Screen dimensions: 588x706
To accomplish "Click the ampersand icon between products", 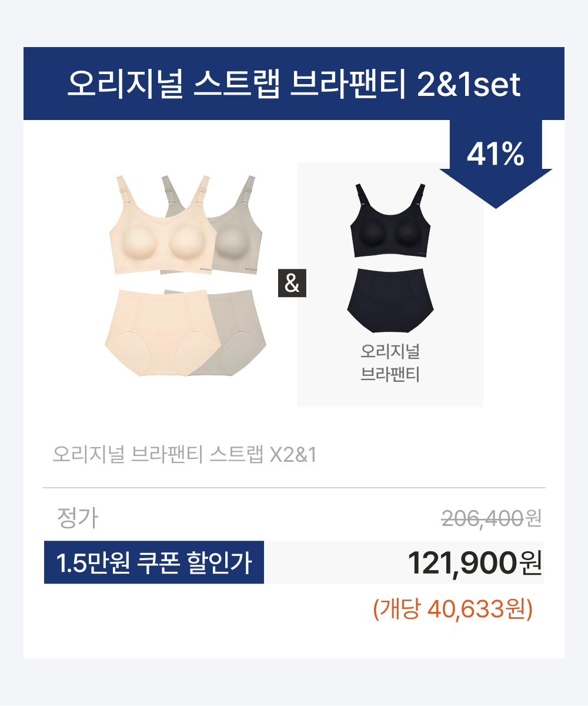I will pos(292,284).
